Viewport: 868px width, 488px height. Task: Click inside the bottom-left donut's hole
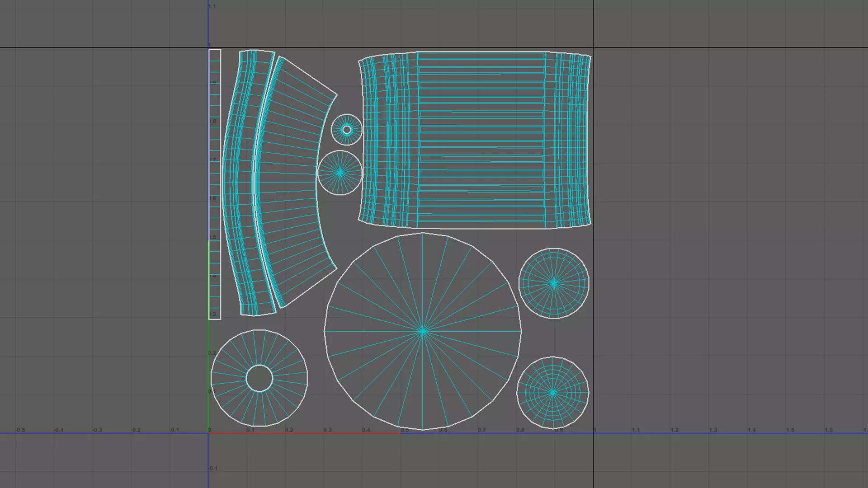pyautogui.click(x=259, y=379)
